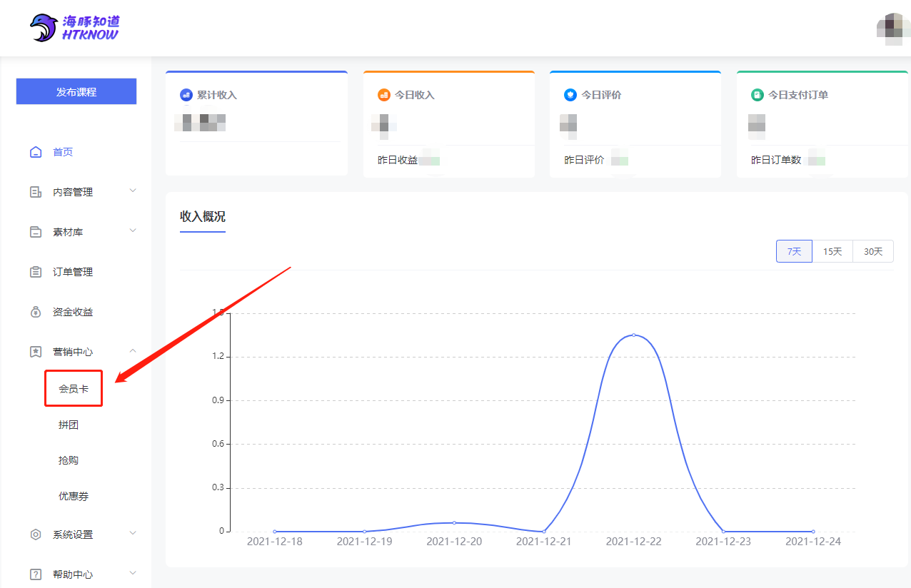The width and height of the screenshot is (911, 588).
Task: Click the 首页 home icon
Action: pyautogui.click(x=36, y=152)
